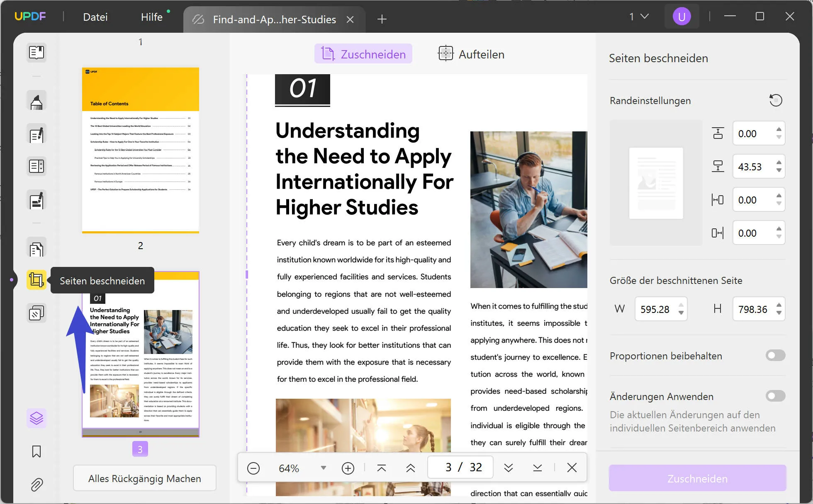Open the Watermark and Background tool icon
The height and width of the screenshot is (504, 813).
point(37,313)
